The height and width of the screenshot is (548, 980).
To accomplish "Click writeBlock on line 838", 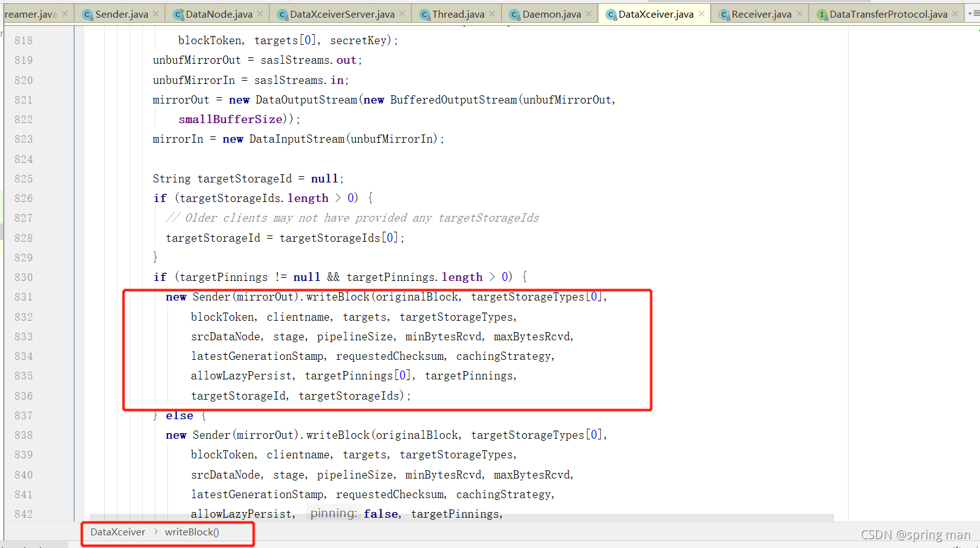I will click(x=338, y=435).
